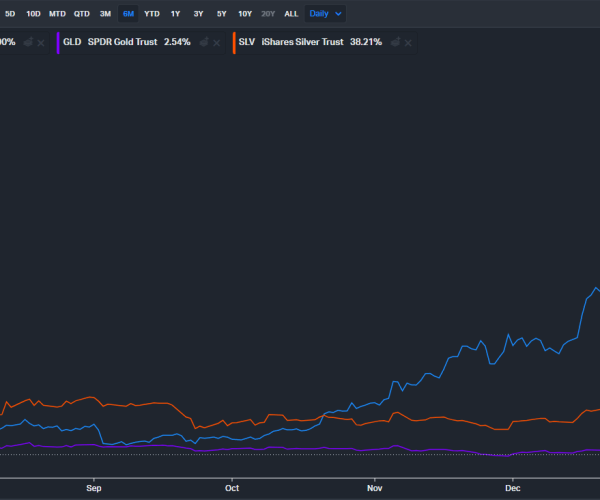This screenshot has height=500, width=600.
Task: Select the 5Y time range
Action: pos(221,14)
